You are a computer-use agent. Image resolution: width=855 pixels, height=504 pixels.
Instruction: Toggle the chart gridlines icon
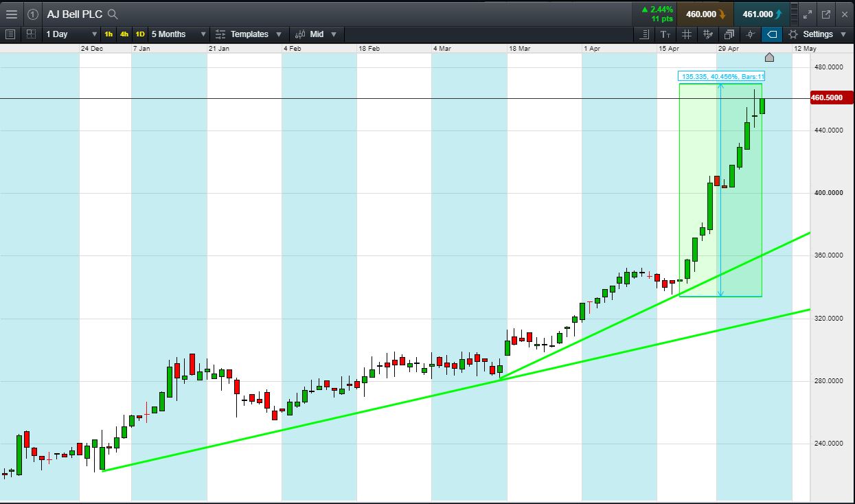point(687,34)
